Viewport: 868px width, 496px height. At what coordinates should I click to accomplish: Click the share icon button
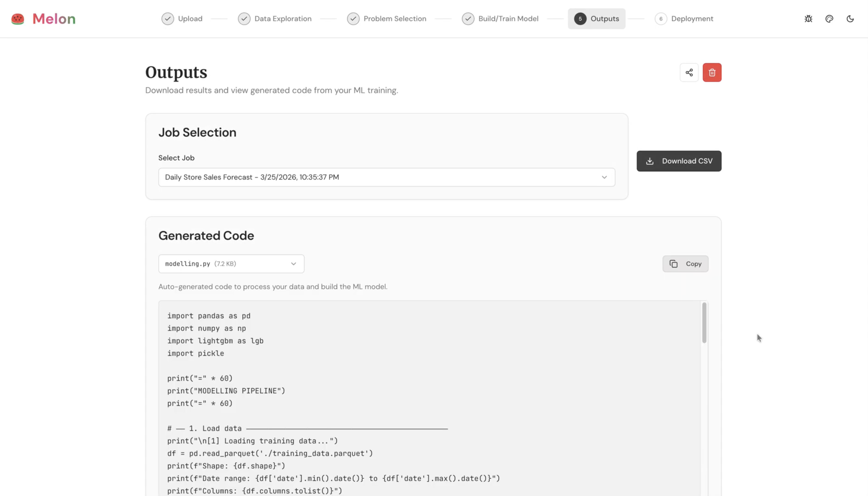[689, 72]
